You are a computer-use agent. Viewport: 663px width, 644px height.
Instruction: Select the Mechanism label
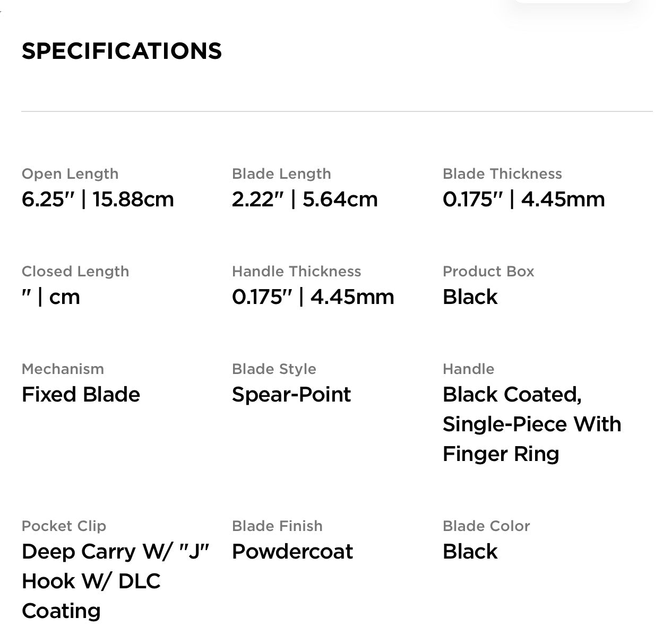click(63, 369)
